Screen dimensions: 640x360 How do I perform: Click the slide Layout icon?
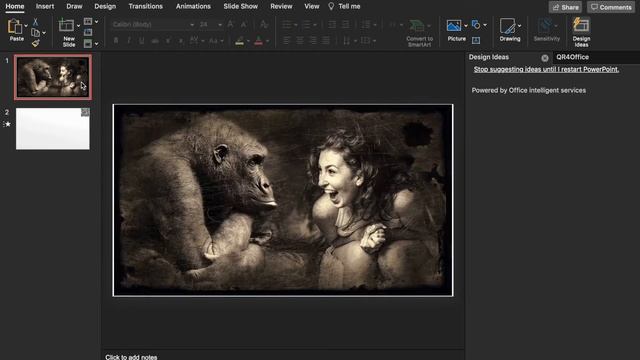click(88, 21)
